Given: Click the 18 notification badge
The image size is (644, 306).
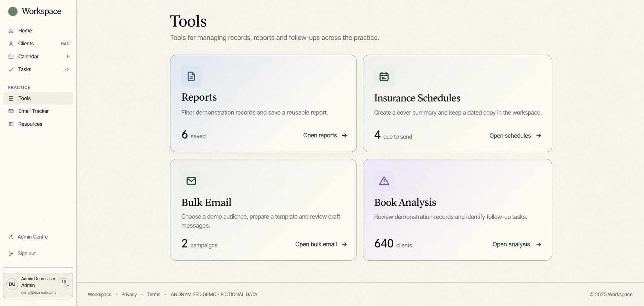Looking at the screenshot, I should (64, 282).
